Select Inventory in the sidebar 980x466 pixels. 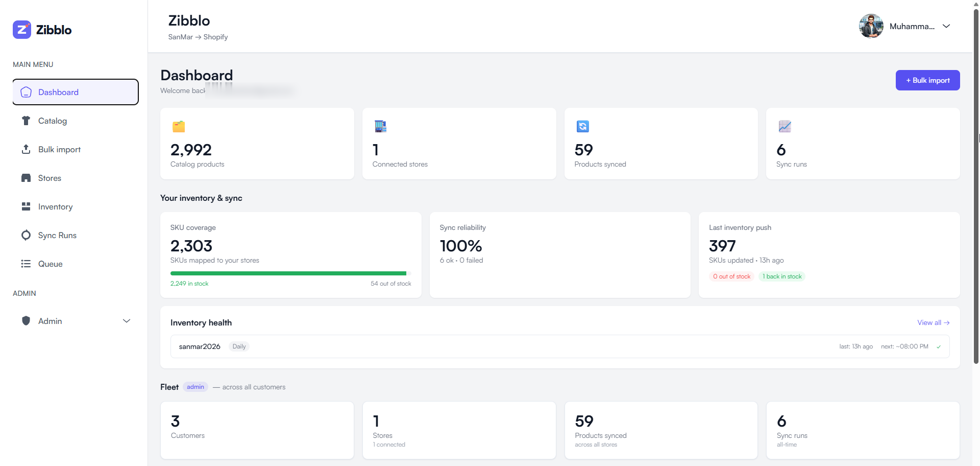(76, 206)
